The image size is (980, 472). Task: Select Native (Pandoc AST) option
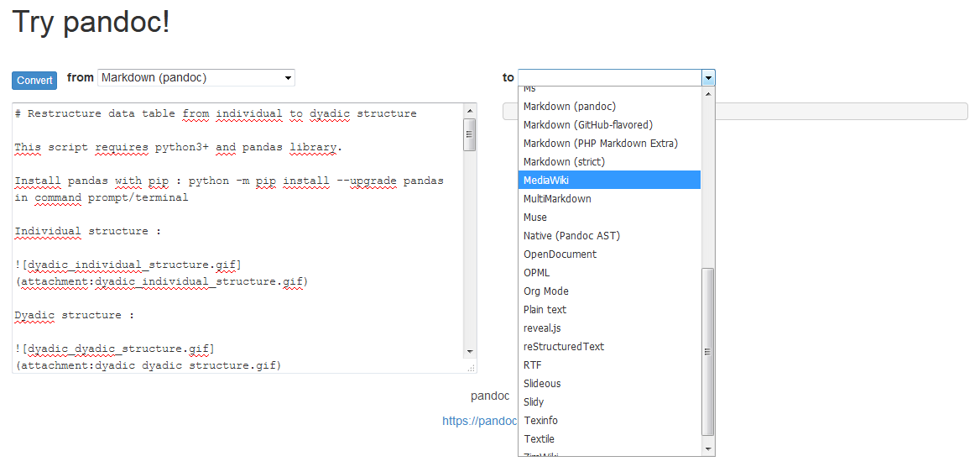point(609,235)
